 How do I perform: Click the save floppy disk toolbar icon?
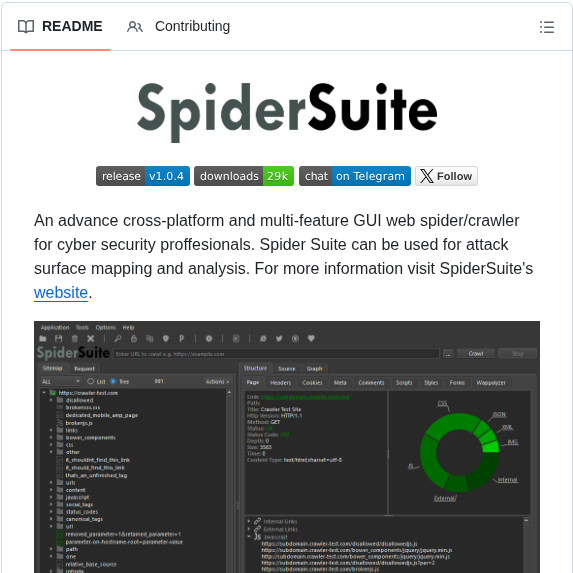click(x=58, y=339)
